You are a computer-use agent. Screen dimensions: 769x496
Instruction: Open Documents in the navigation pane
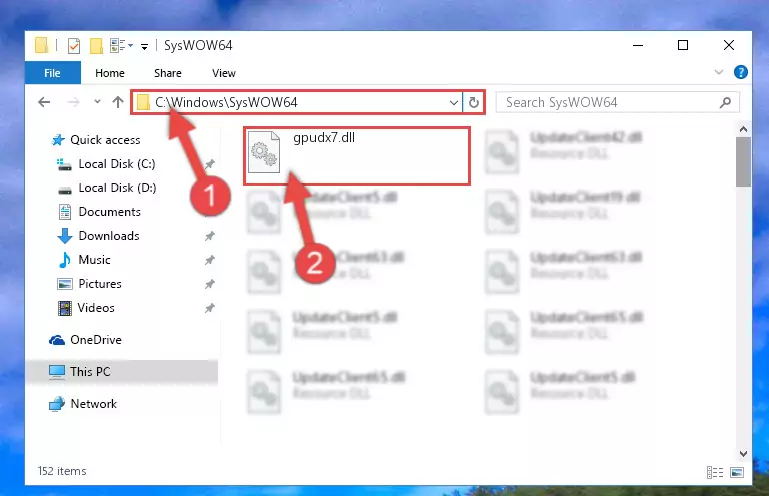(x=109, y=212)
